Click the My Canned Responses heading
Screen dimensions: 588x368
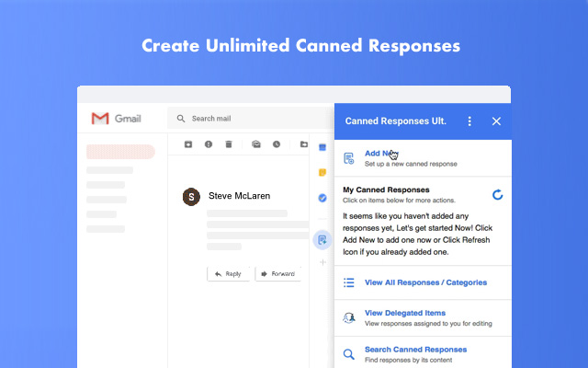[386, 190]
